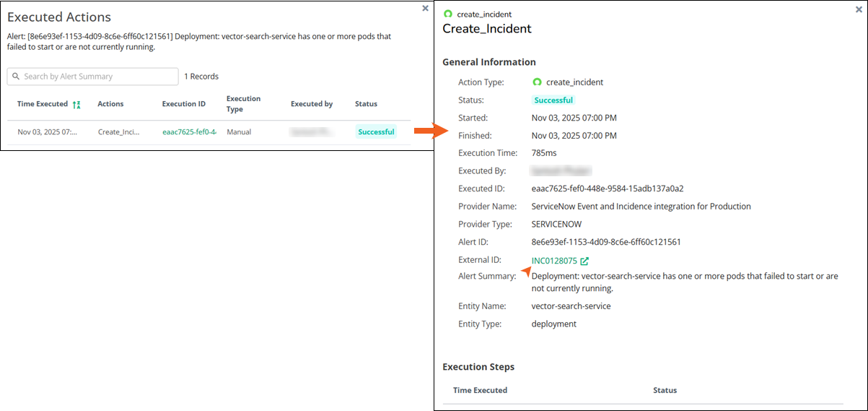Viewport: 868px width, 411px height.
Task: Click the Successful badge in the table row
Action: [x=376, y=132]
